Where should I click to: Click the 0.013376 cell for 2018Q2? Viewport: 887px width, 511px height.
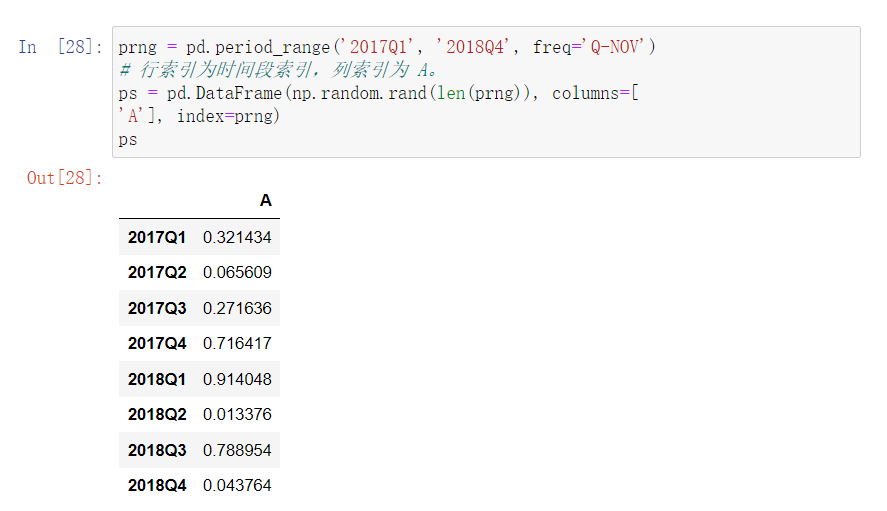[237, 414]
